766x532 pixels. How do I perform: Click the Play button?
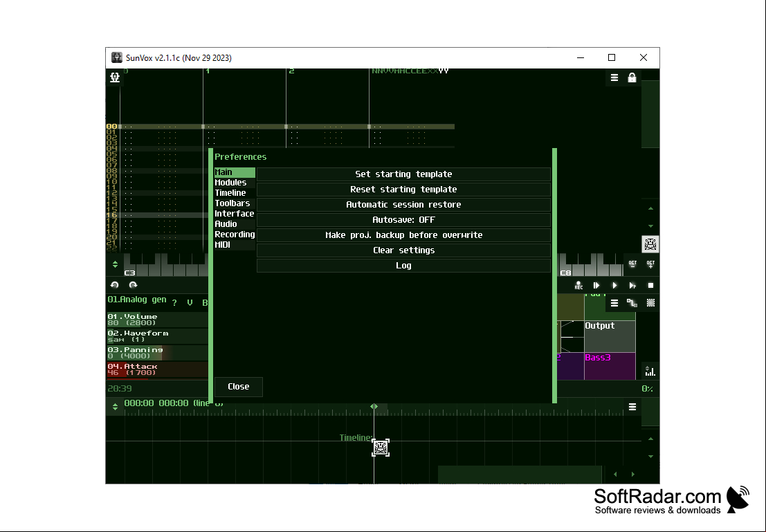tap(614, 285)
